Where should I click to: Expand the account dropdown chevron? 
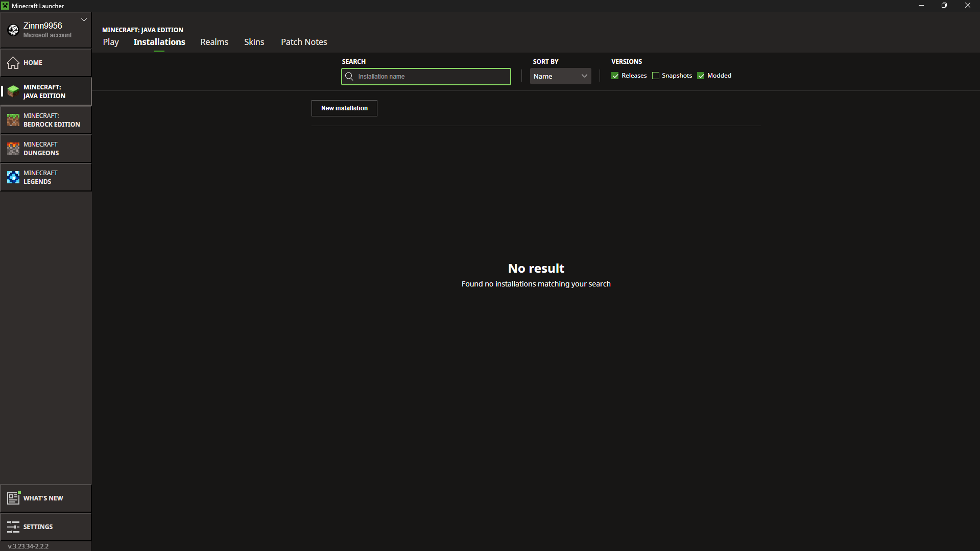click(84, 20)
